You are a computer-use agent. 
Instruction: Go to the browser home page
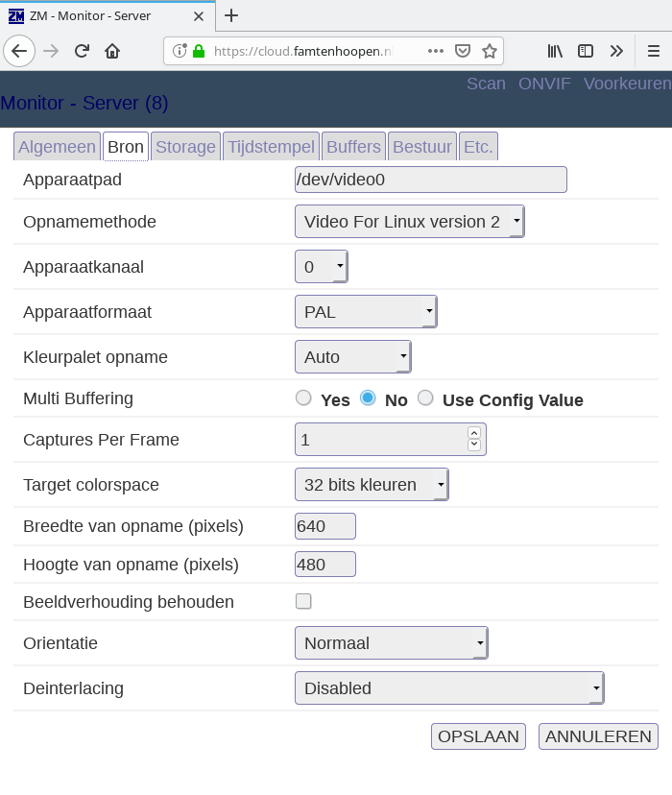[x=112, y=51]
